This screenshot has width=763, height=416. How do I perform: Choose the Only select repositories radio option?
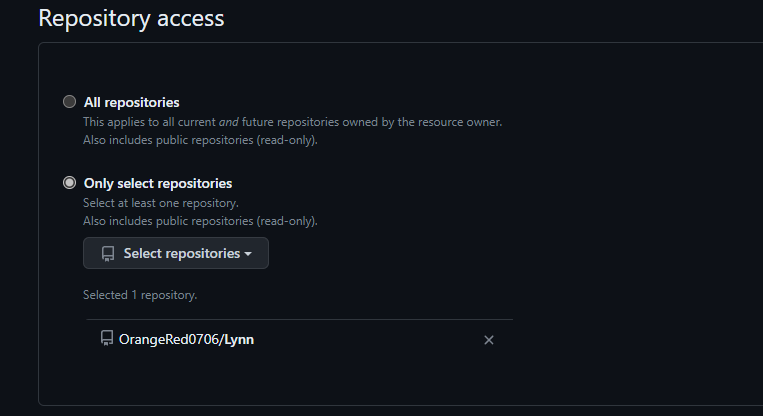[69, 183]
